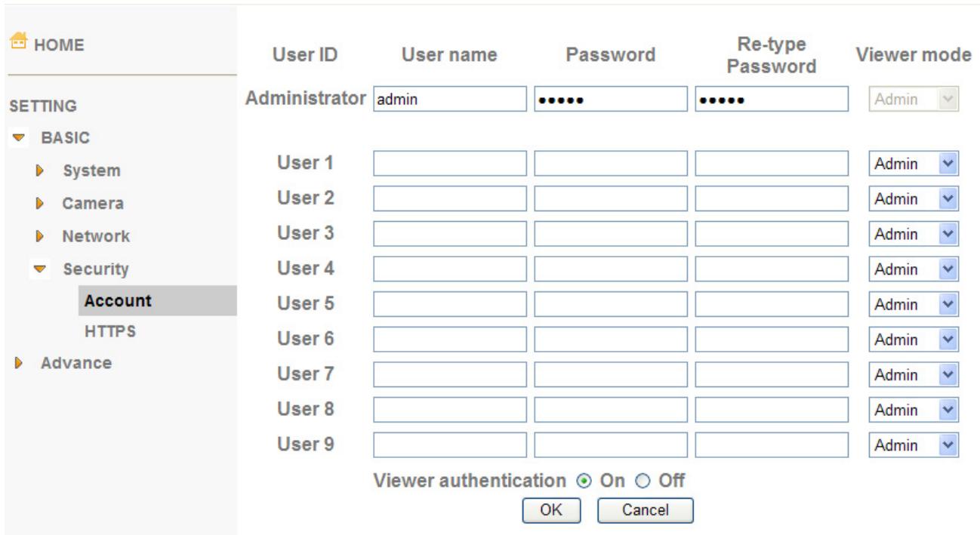
Task: Collapse the Security submenu arrow
Action: tap(40, 269)
